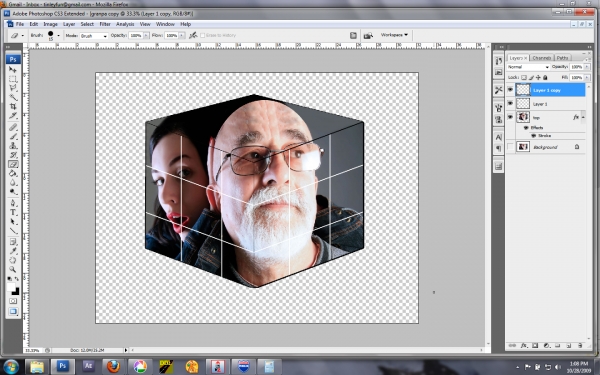Open the eraser Mode dropdown

click(94, 36)
